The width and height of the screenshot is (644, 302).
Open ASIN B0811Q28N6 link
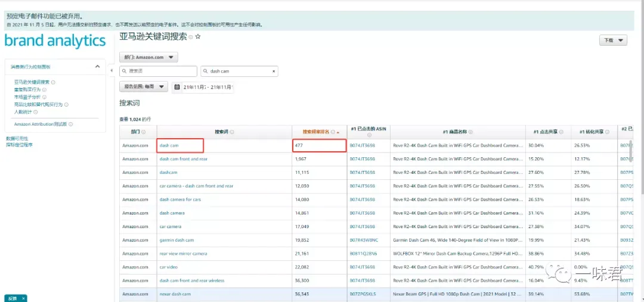click(364, 254)
